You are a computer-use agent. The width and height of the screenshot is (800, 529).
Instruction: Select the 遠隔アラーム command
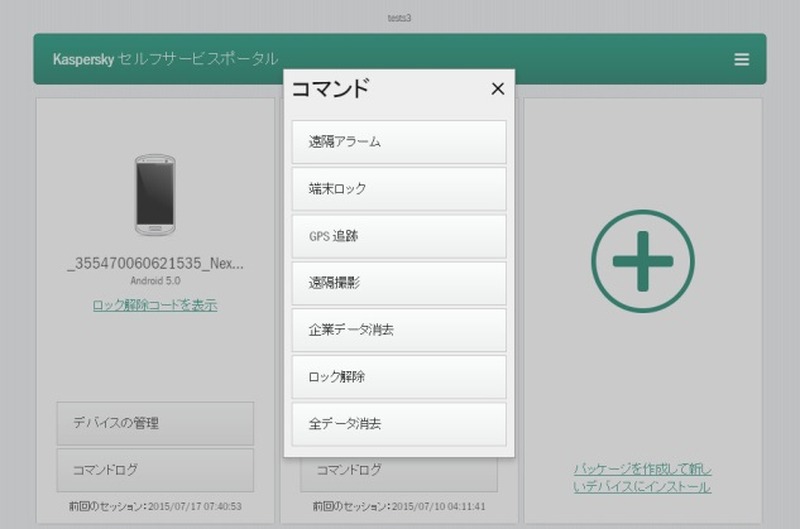coord(398,142)
